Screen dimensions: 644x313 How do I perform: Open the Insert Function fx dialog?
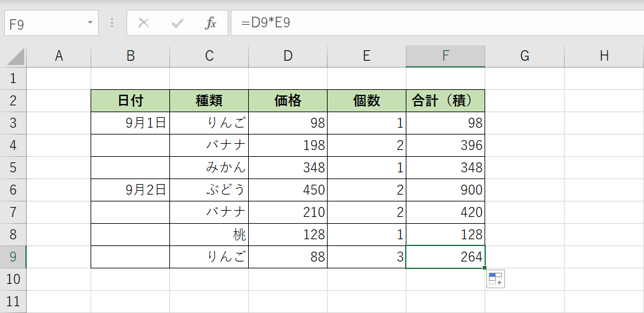[211, 24]
